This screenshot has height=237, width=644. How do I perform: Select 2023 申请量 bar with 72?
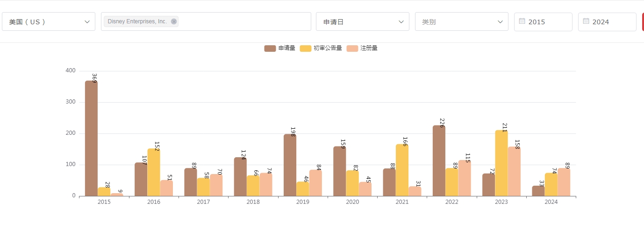coord(489,185)
